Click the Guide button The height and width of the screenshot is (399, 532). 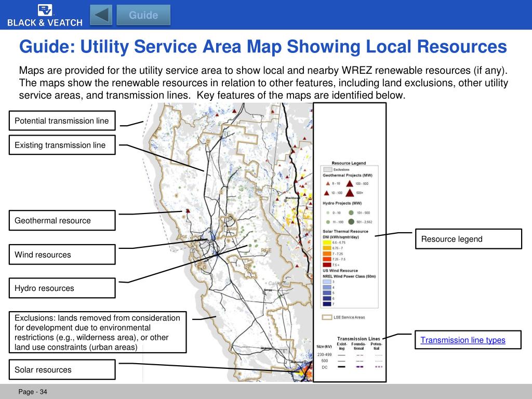coord(143,15)
